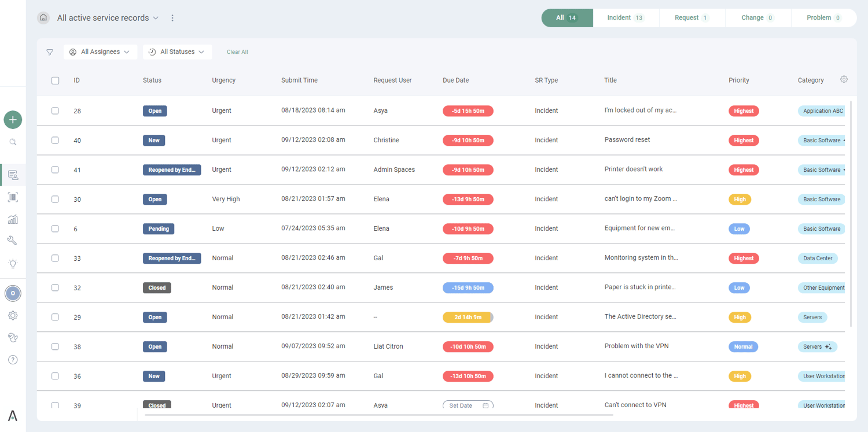
Task: Select the checkbox next to record 33
Action: click(x=55, y=258)
